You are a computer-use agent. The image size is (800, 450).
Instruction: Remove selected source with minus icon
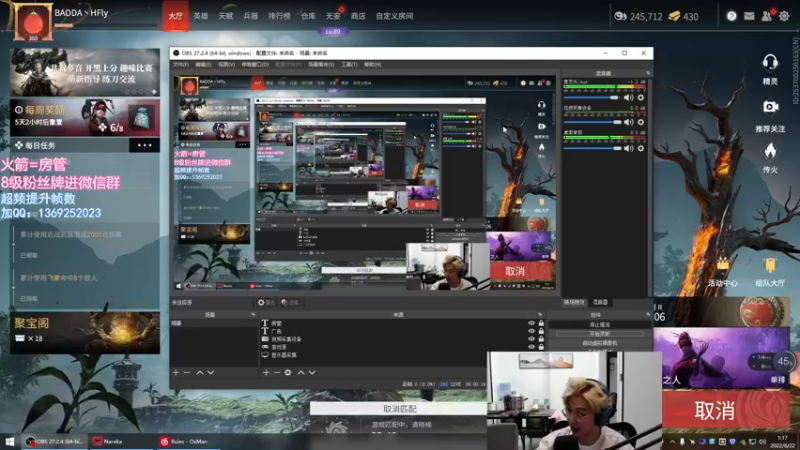click(277, 372)
